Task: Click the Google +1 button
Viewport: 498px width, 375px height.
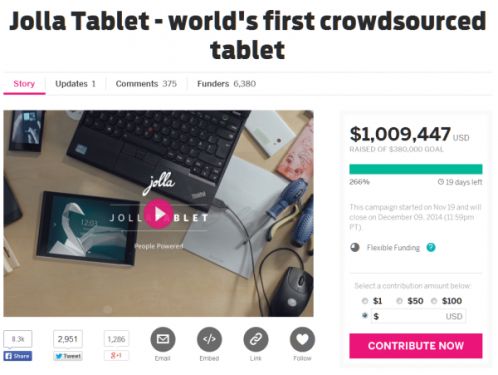Action: [116, 356]
